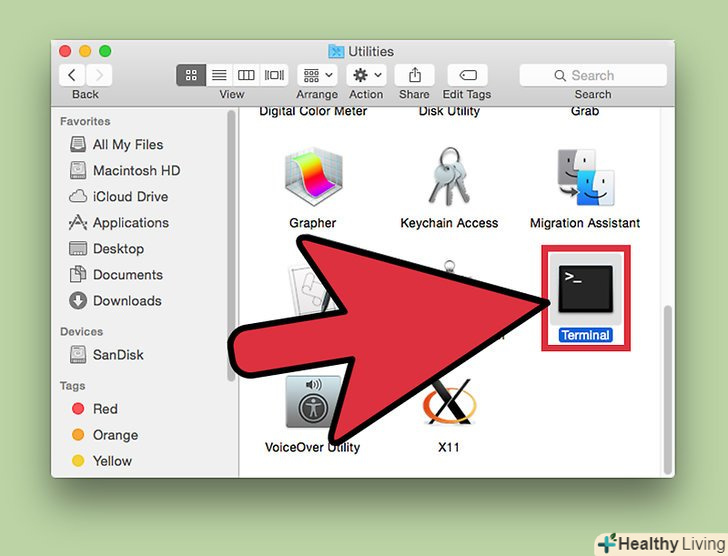Open Documents in the sidebar
Viewport: 728px width, 556px height.
pyautogui.click(x=116, y=275)
